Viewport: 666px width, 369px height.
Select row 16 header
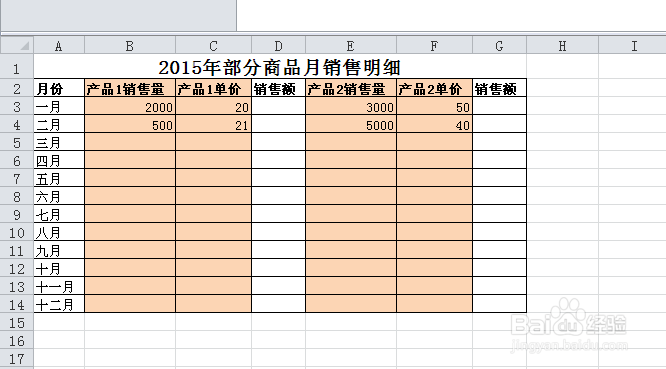tap(17, 340)
